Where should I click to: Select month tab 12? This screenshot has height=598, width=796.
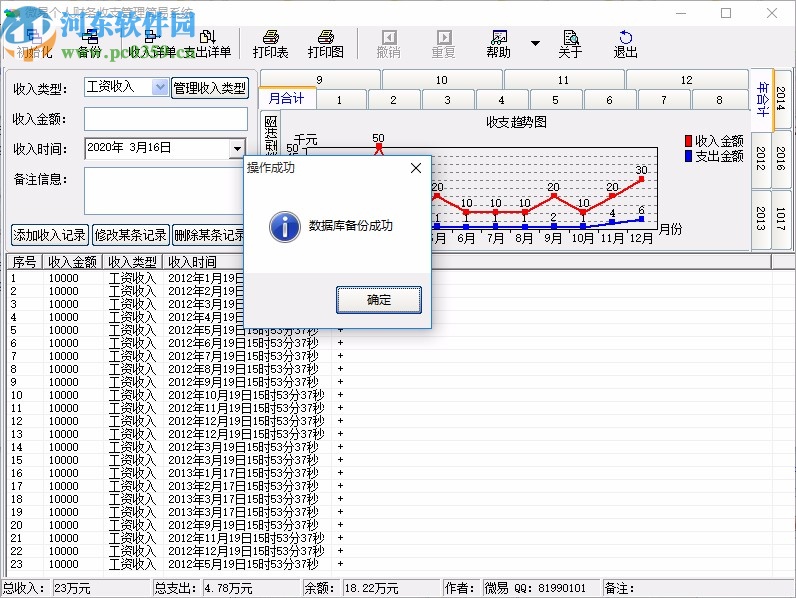coord(686,80)
